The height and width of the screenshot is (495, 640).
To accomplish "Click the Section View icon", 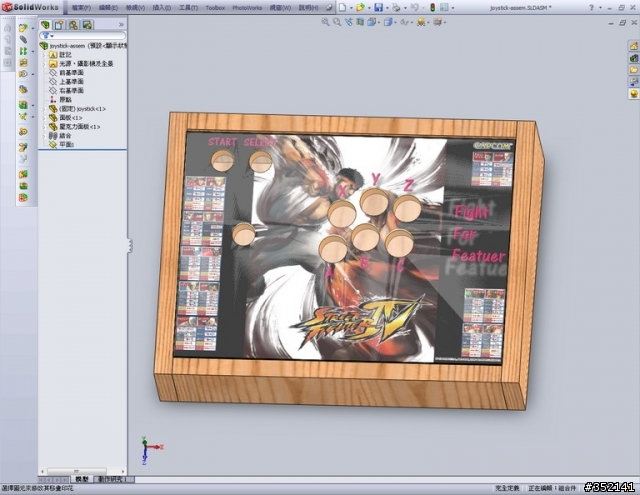I will pyautogui.click(x=360, y=22).
